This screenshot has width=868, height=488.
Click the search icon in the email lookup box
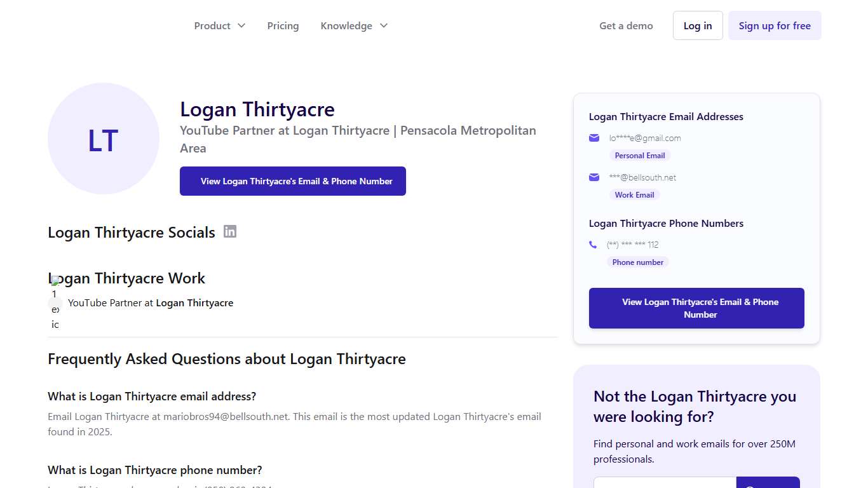coord(768,484)
